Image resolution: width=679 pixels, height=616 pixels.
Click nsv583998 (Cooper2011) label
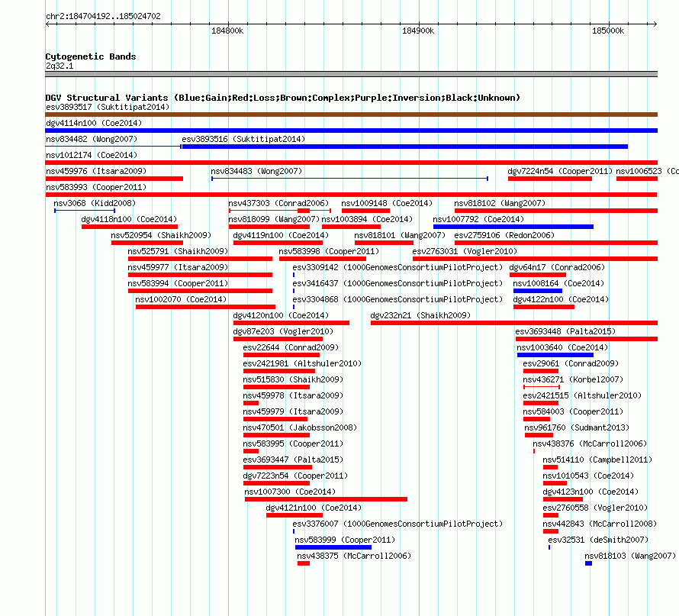point(329,251)
